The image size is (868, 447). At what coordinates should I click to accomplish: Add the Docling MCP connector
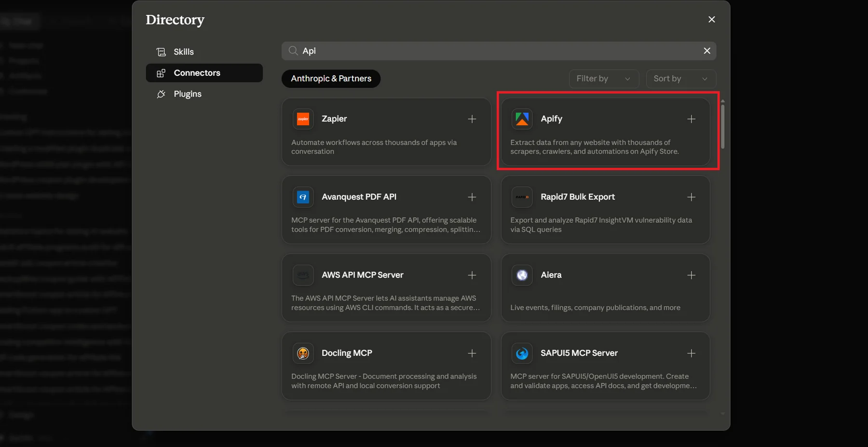click(x=472, y=353)
